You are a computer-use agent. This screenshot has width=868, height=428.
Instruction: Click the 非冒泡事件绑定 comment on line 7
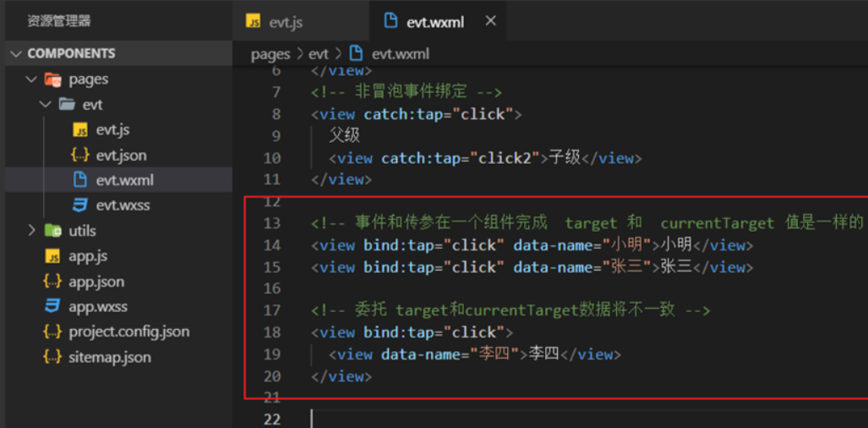pyautogui.click(x=405, y=92)
